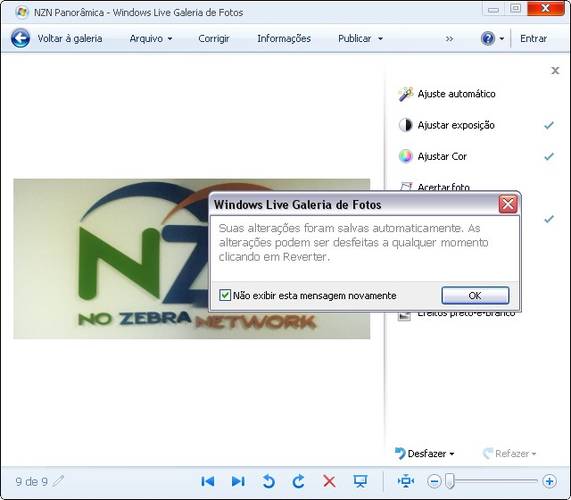Rotate photo counterclockwise

pyautogui.click(x=268, y=481)
